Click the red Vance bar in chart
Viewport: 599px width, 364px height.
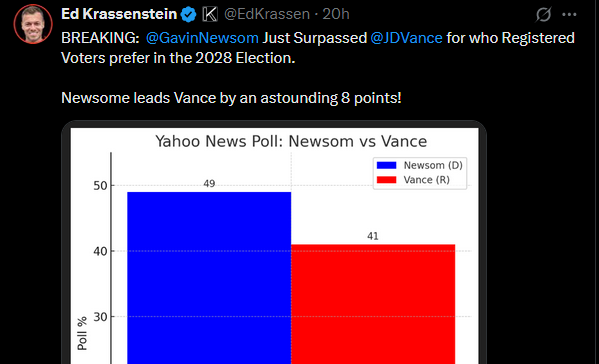pos(373,304)
